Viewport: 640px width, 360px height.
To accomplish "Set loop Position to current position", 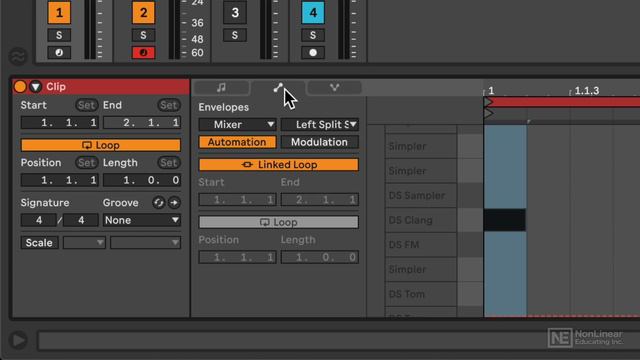I will click(86, 163).
